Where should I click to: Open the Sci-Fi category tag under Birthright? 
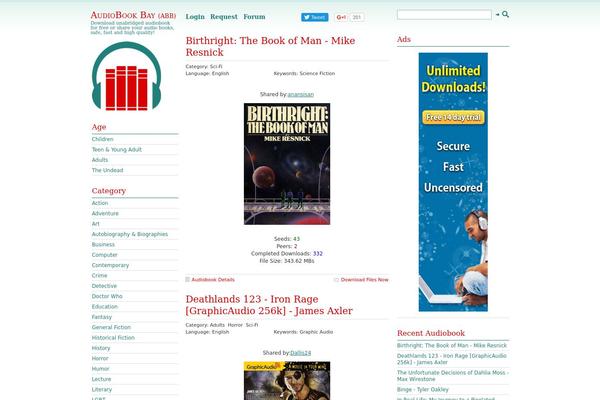216,67
